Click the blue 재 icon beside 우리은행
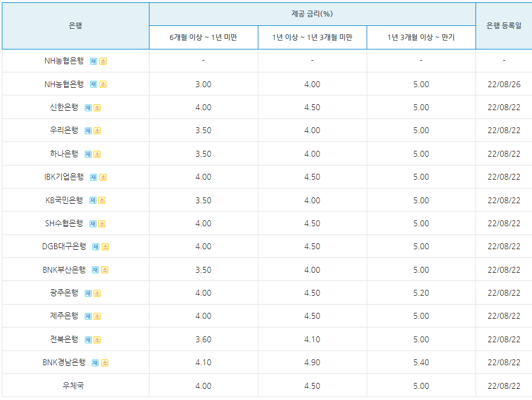The width and height of the screenshot is (532, 400). tap(88, 131)
